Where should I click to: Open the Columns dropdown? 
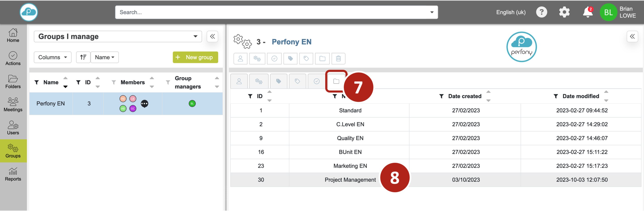(x=53, y=57)
